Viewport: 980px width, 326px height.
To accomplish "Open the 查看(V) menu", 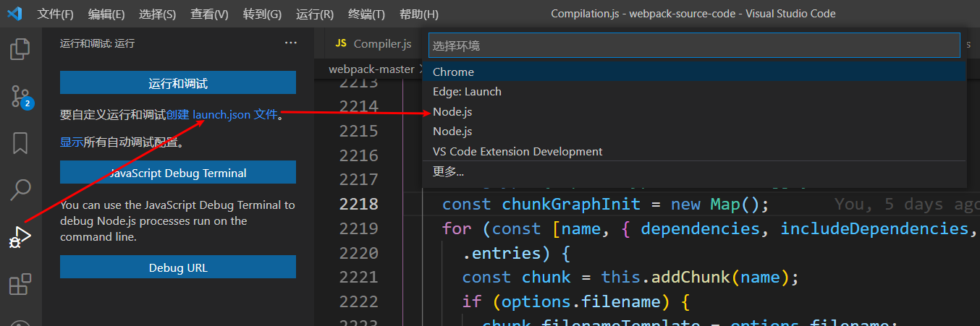I will click(209, 14).
